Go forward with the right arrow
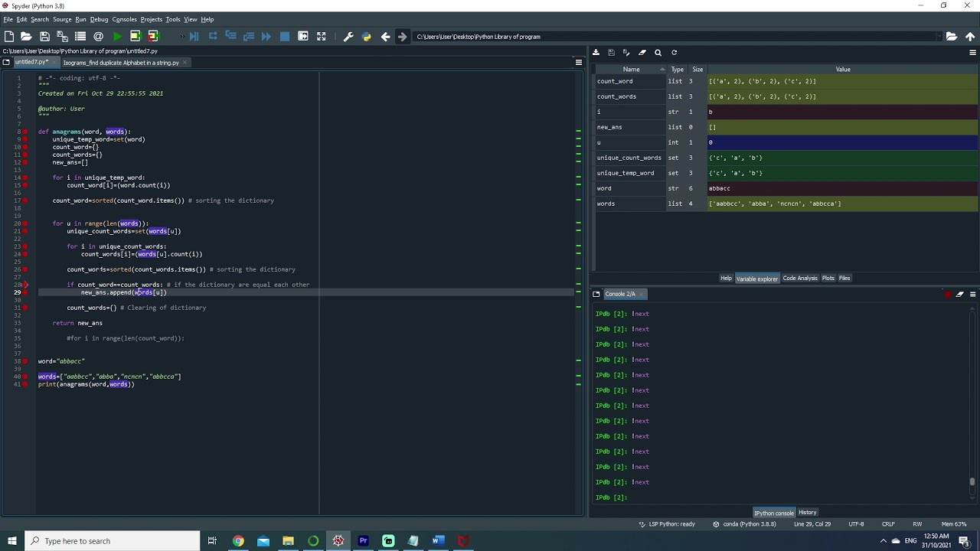Image resolution: width=980 pixels, height=551 pixels. click(403, 36)
